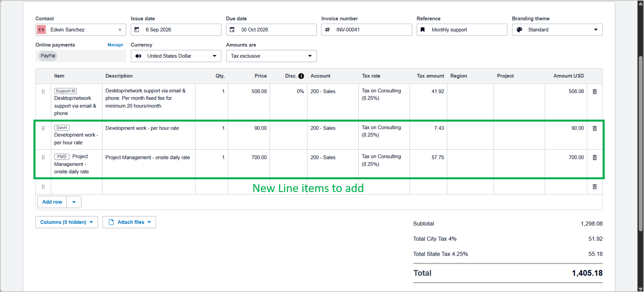The width and height of the screenshot is (644, 292).
Task: Click the branding theme palette icon
Action: coord(519,30)
